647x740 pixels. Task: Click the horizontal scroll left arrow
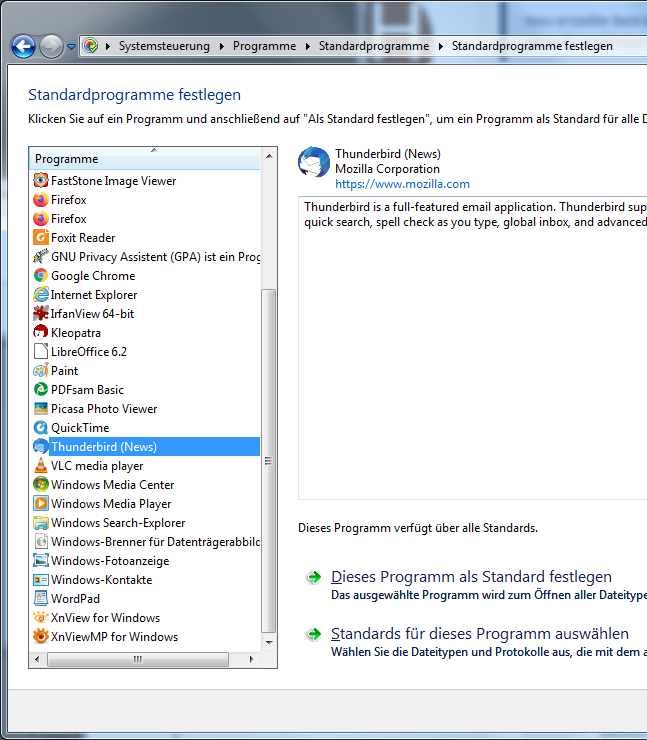click(37, 659)
